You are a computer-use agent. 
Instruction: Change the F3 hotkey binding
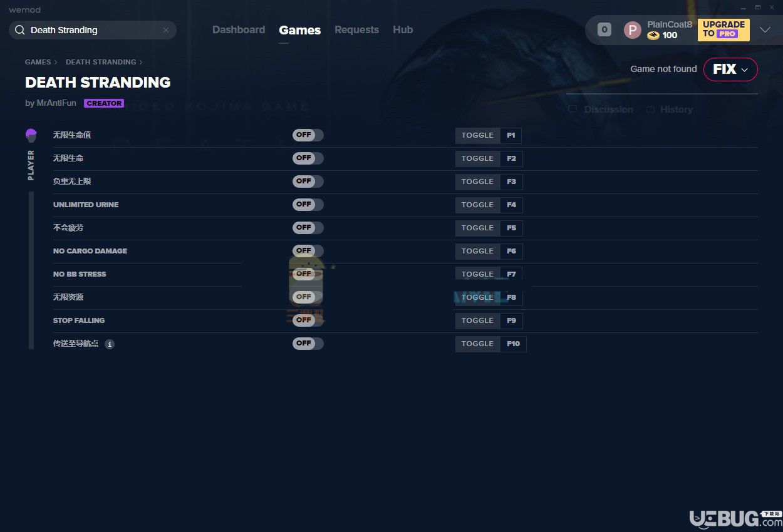pos(512,182)
